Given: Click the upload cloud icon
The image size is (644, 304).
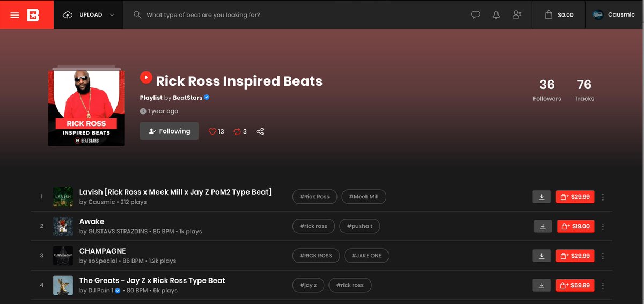Looking at the screenshot, I should (68, 15).
